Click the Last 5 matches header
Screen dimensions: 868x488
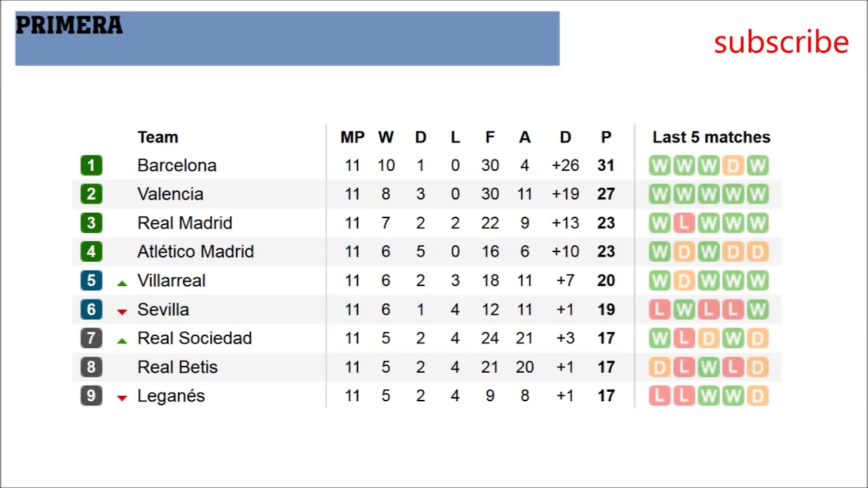[711, 137]
